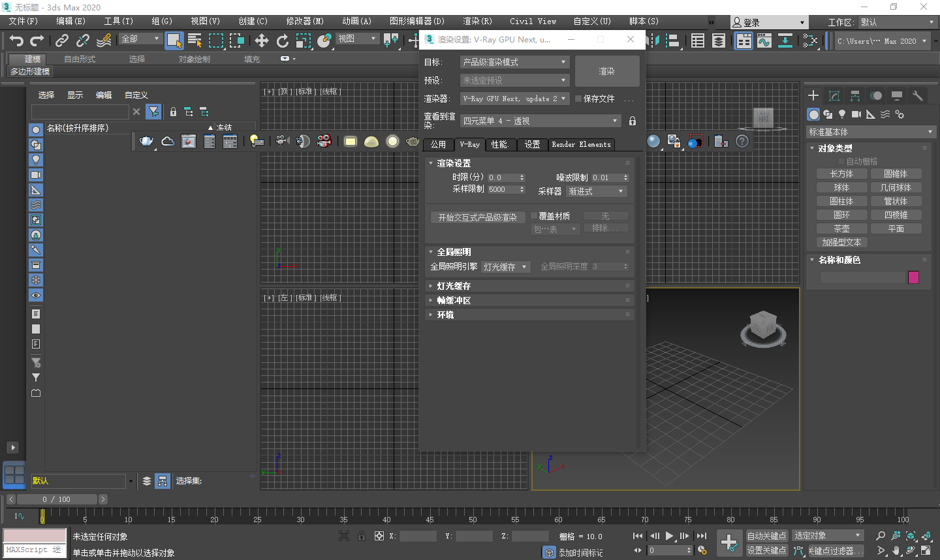The image size is (940, 560).
Task: Create a 茶壶 teapot primitive
Action: click(841, 228)
